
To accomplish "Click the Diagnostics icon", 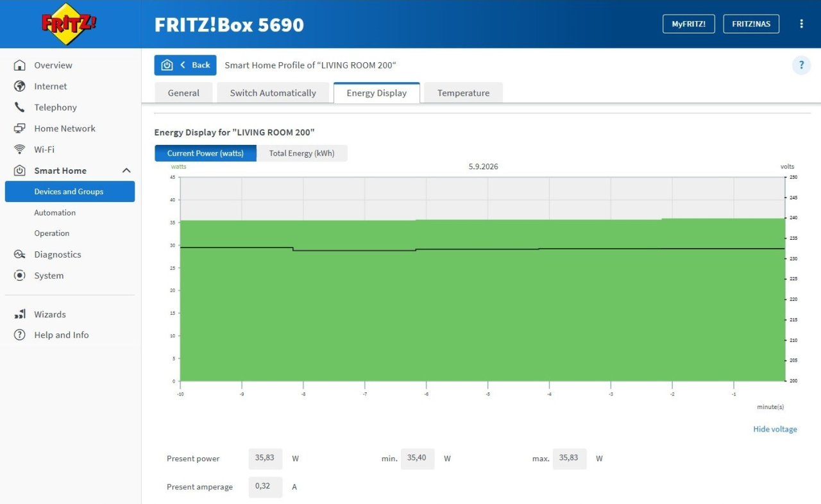I will (20, 255).
